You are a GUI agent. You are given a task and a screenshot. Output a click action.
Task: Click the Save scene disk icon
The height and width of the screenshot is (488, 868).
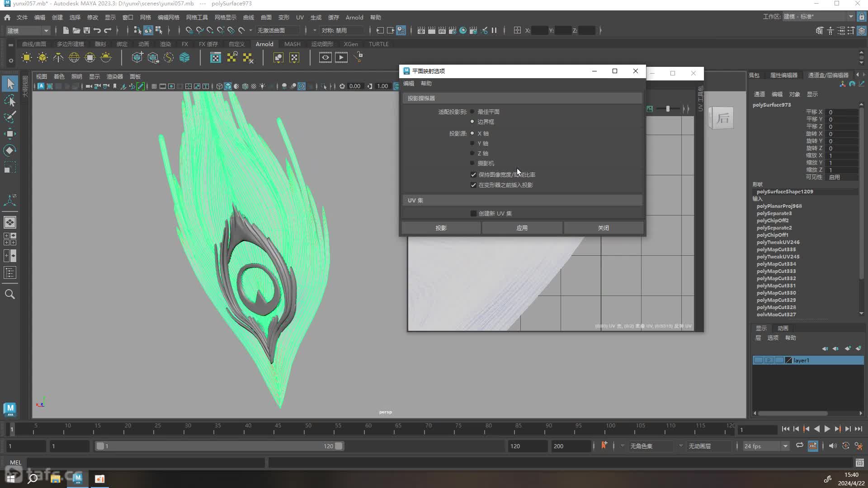tap(87, 30)
